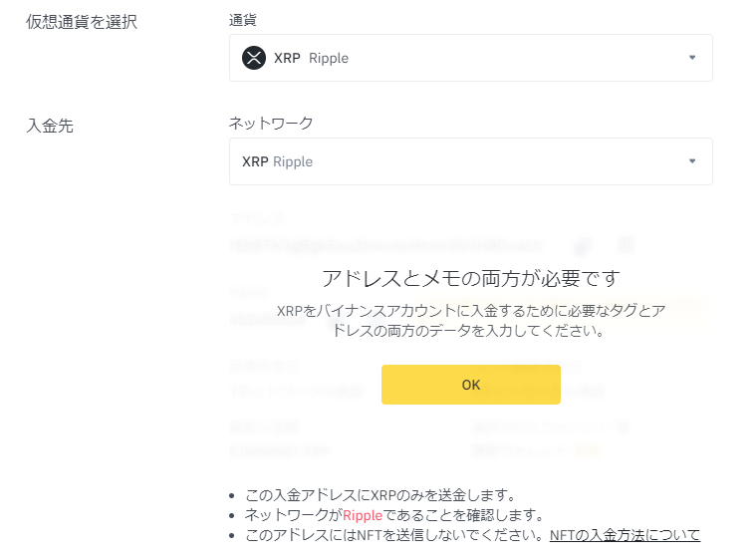
Task: Open the XRP Ripple currency selector box
Action: (471, 58)
